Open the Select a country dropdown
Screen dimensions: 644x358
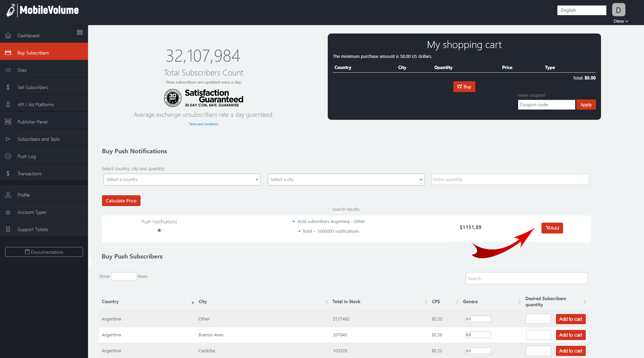tap(182, 180)
